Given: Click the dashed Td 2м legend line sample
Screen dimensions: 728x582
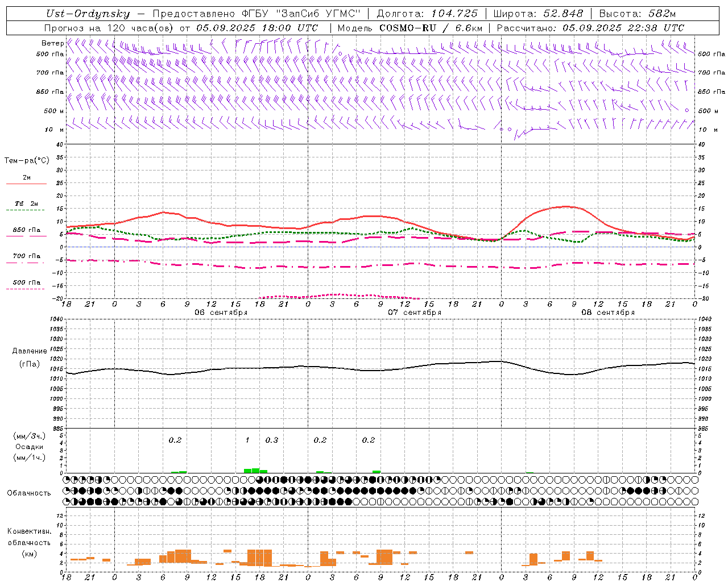Looking at the screenshot, I should tap(25, 210).
